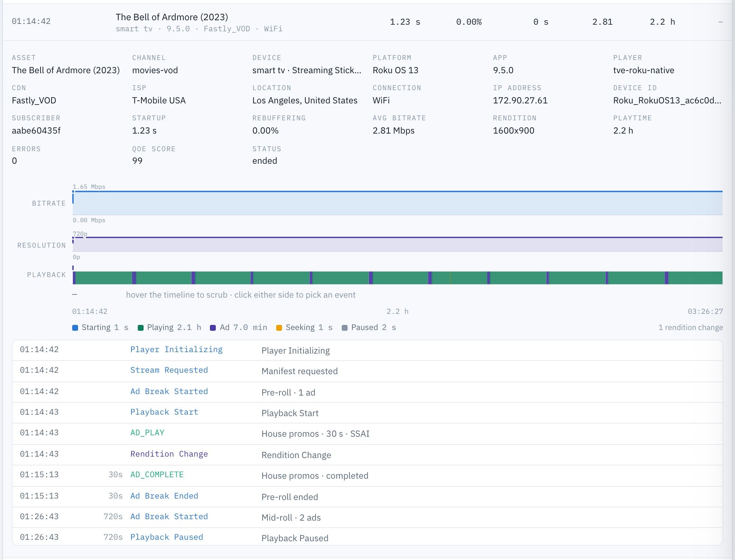Click the ISP value T-Mobile USA
The height and width of the screenshot is (560, 735).
click(x=159, y=100)
